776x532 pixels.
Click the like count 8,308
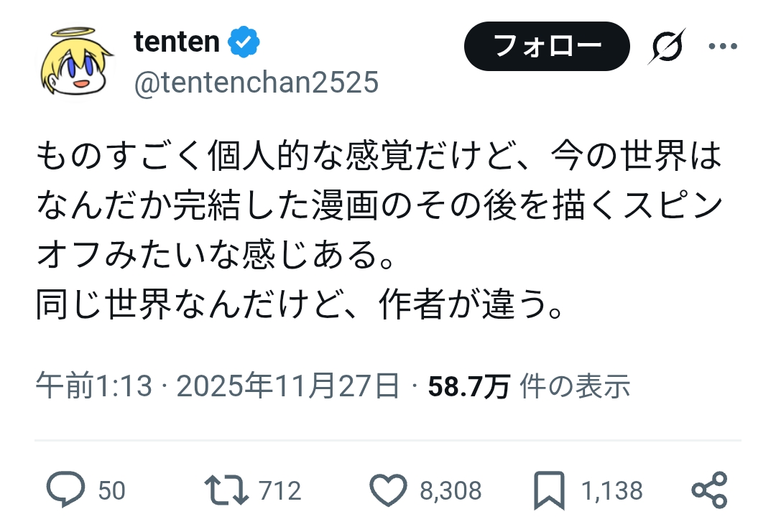point(450,491)
